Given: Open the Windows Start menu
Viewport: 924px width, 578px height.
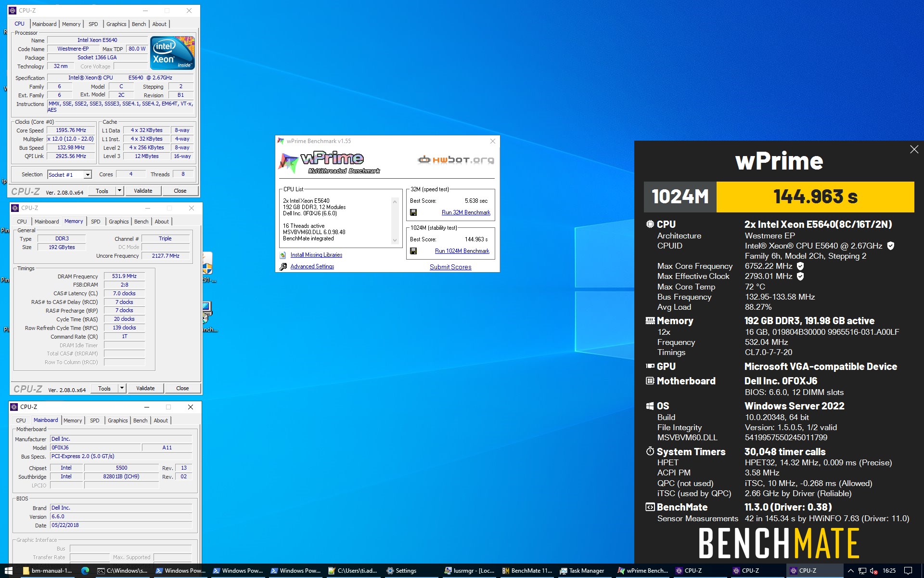Looking at the screenshot, I should pyautogui.click(x=8, y=571).
